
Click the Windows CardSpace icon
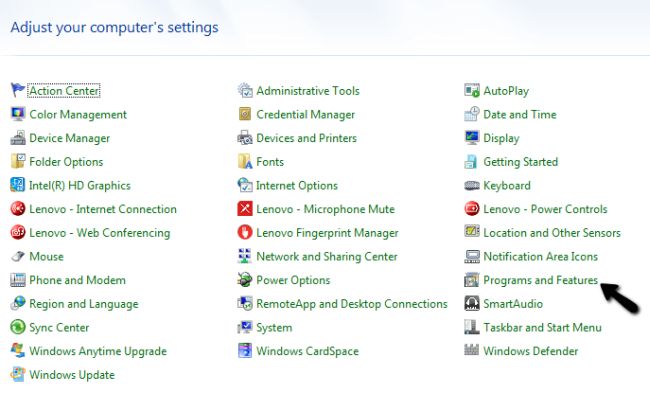click(x=245, y=351)
